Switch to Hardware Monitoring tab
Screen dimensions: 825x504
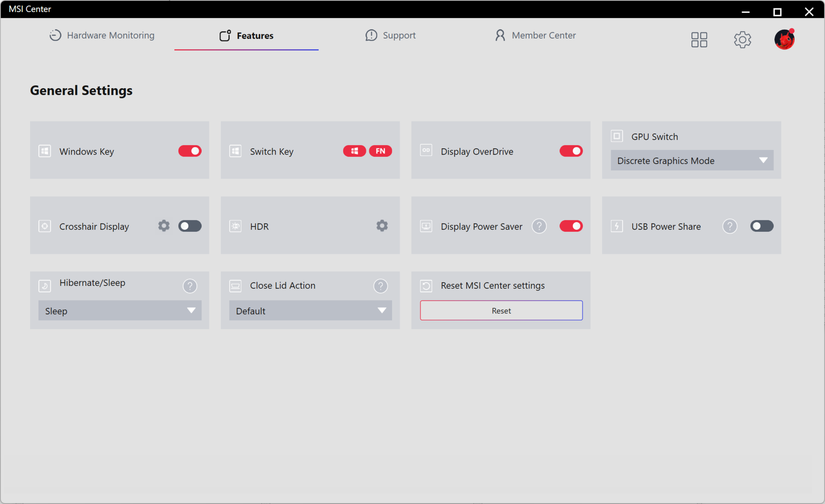click(x=102, y=36)
